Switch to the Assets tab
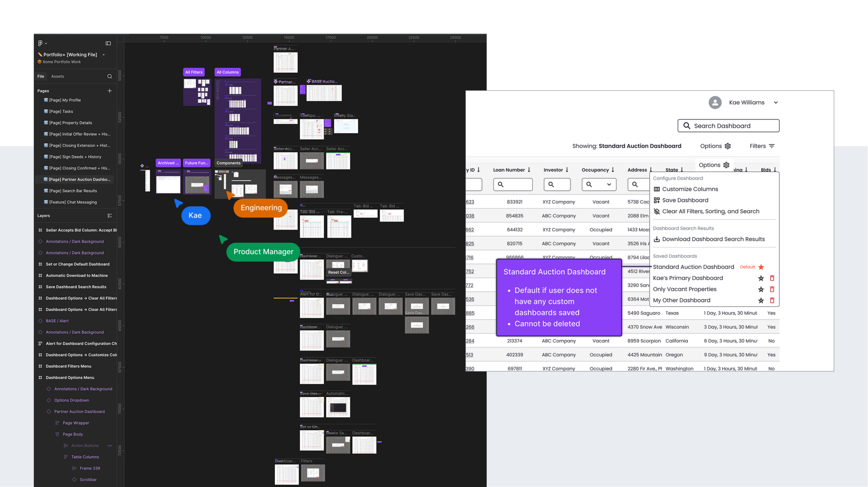 [x=57, y=76]
